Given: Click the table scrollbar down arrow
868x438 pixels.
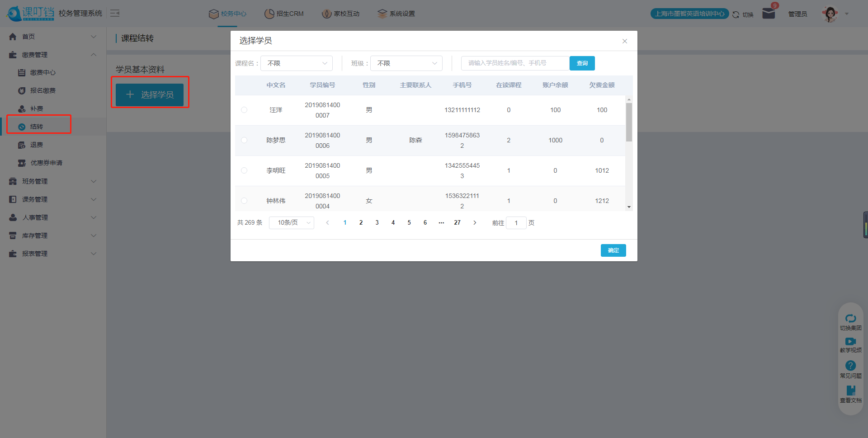Looking at the screenshot, I should [629, 207].
